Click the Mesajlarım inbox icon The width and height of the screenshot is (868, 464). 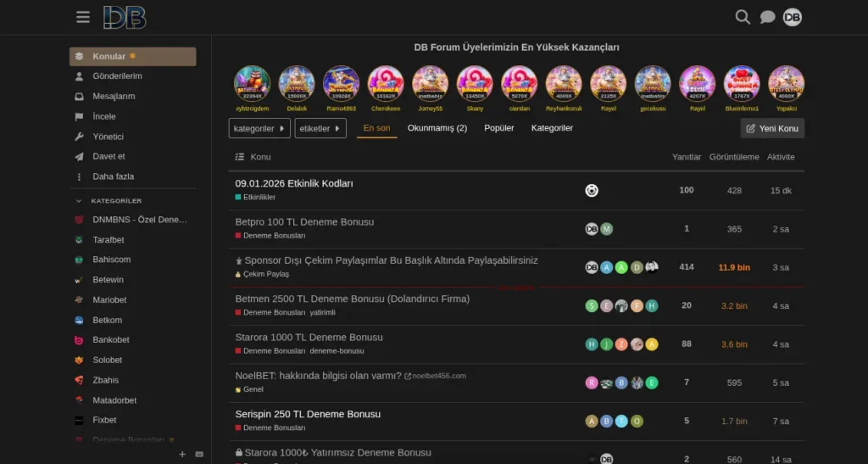point(79,97)
